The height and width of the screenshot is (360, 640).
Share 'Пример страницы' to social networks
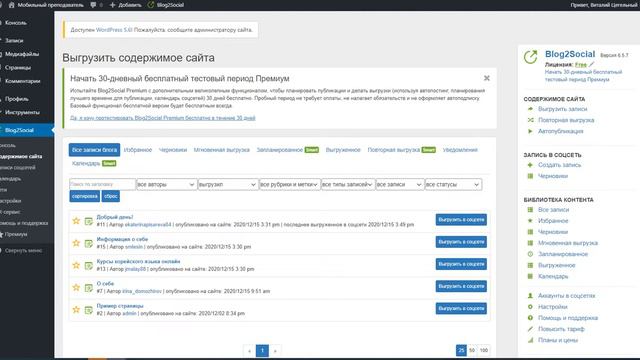(x=461, y=309)
